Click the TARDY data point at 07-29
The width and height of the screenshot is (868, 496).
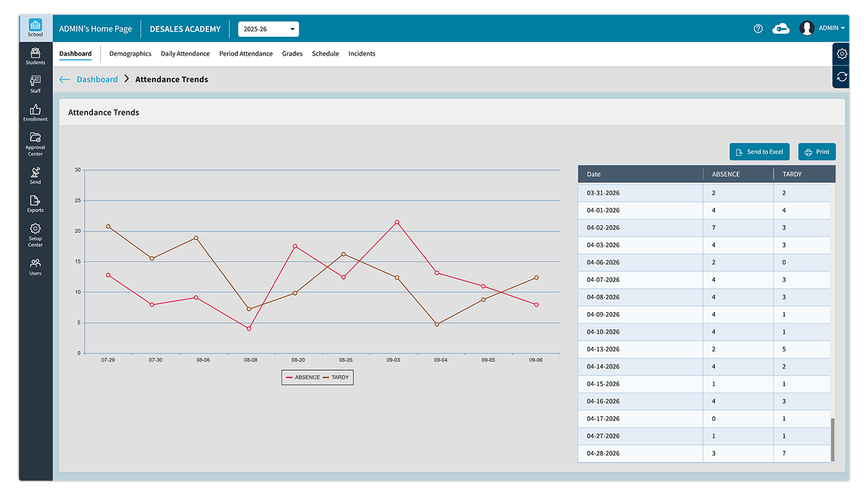coord(108,226)
